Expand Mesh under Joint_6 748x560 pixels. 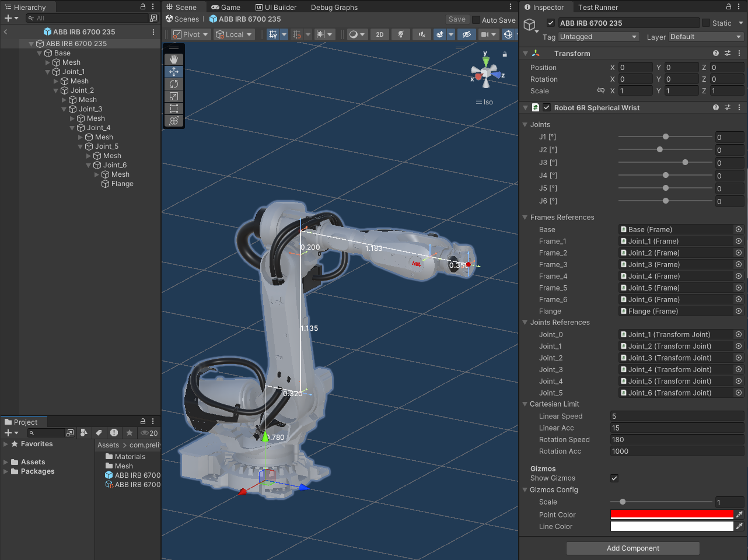pyautogui.click(x=97, y=174)
